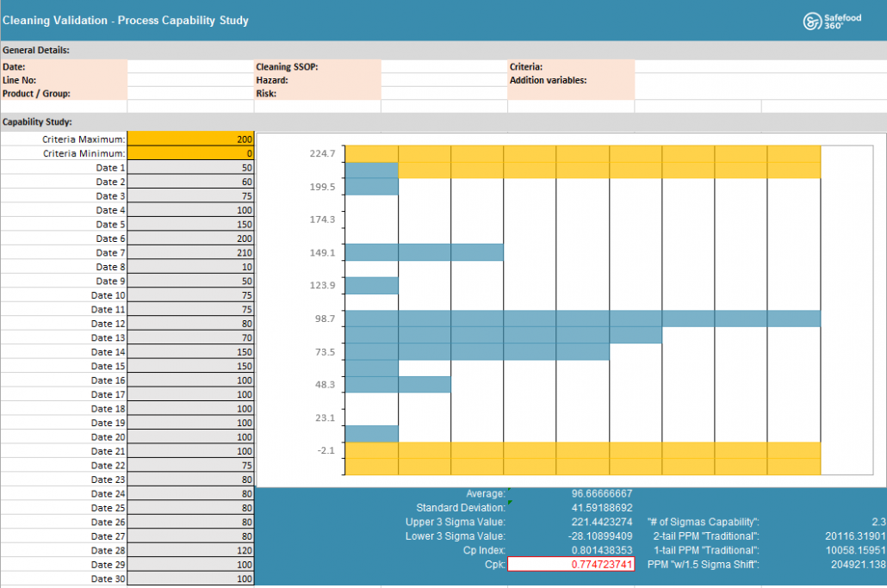Select the Product / Group input cell
The height and width of the screenshot is (588, 887).
190,93
